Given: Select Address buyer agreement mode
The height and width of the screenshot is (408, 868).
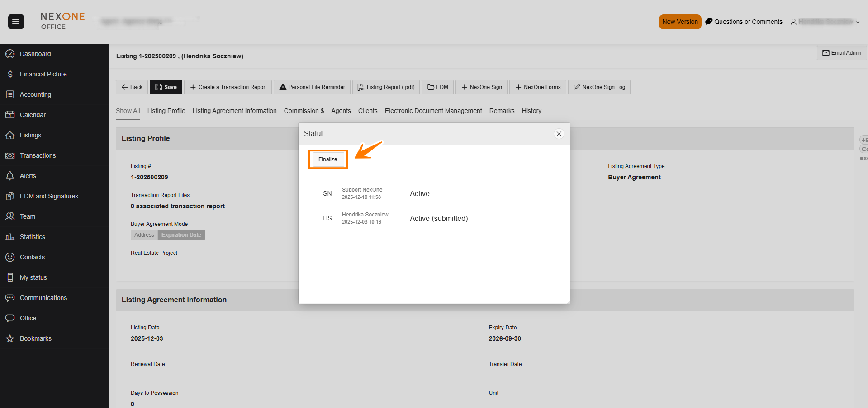Looking at the screenshot, I should pos(144,235).
